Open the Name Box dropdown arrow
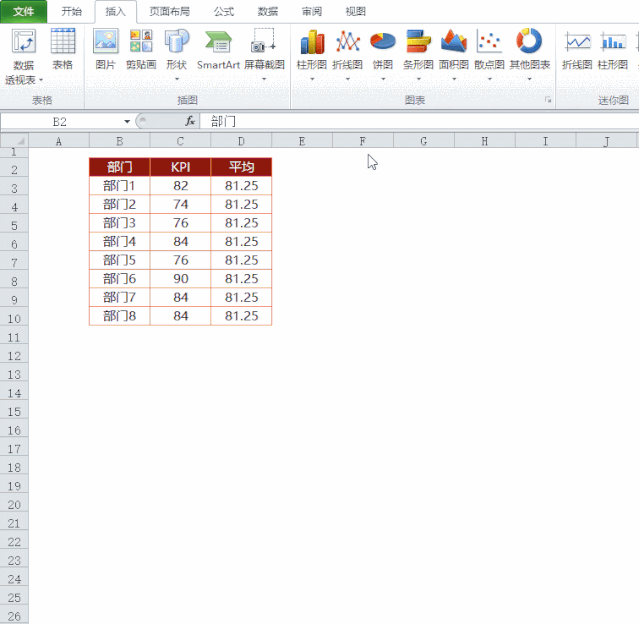Image resolution: width=639 pixels, height=624 pixels. 127,121
